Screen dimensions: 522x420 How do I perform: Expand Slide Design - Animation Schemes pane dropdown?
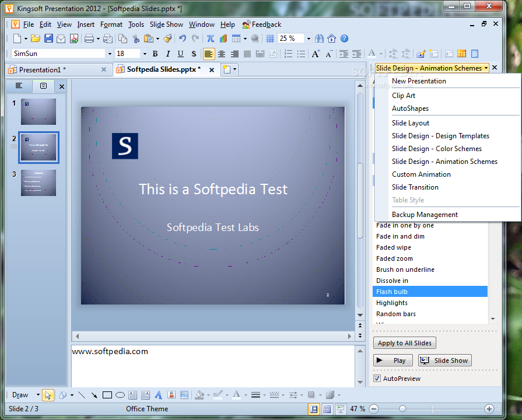coord(486,68)
